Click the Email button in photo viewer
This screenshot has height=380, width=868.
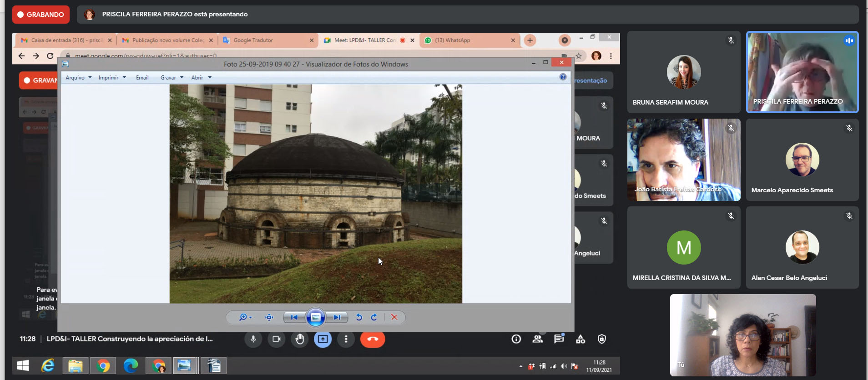[142, 78]
